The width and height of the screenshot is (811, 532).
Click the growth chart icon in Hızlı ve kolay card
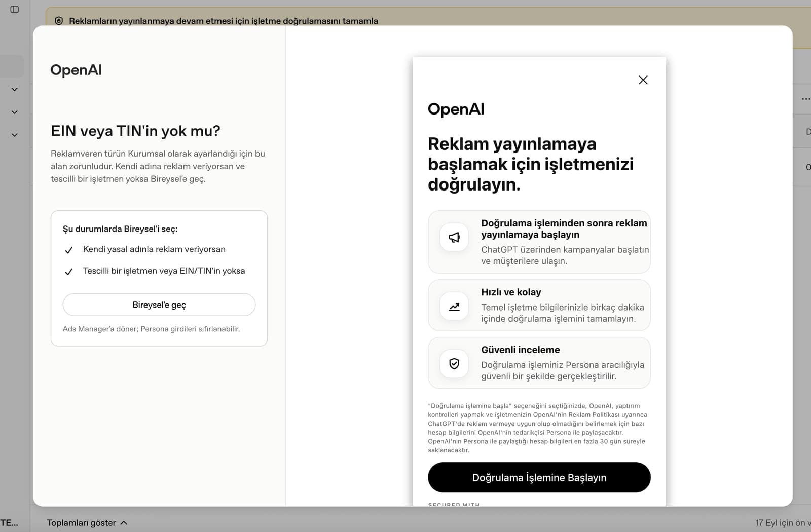pos(454,306)
